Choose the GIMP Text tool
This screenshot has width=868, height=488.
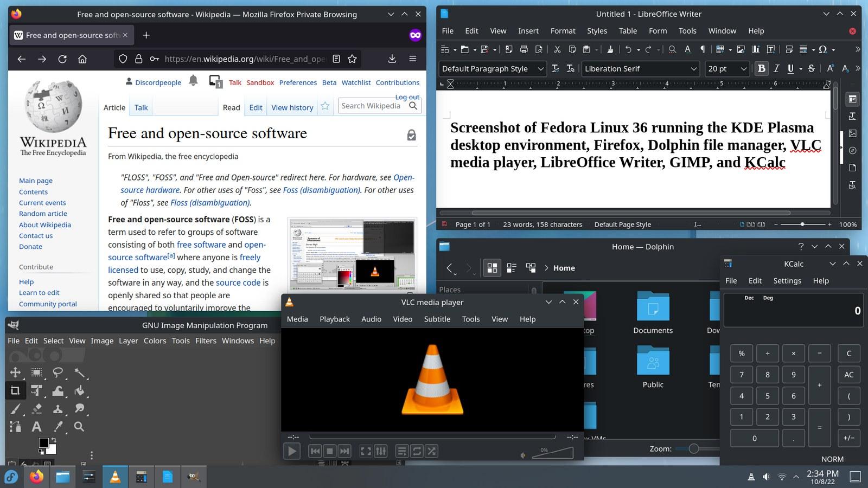coord(36,427)
